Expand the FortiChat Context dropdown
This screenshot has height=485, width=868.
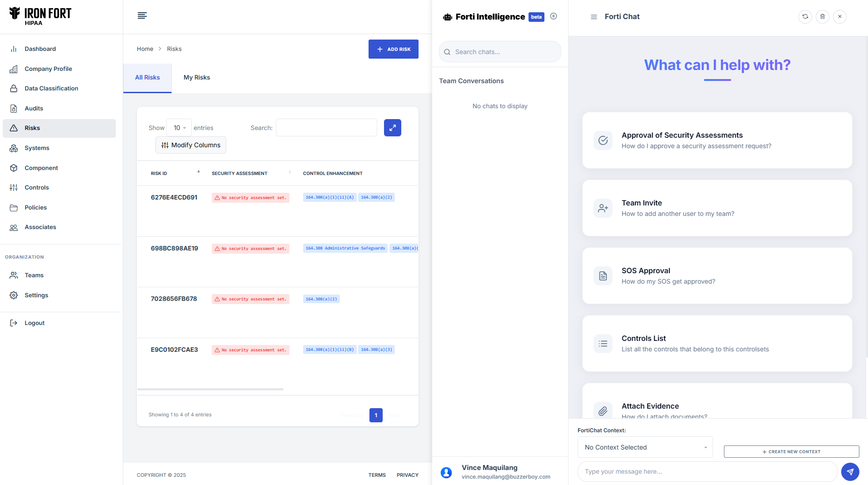(x=644, y=447)
